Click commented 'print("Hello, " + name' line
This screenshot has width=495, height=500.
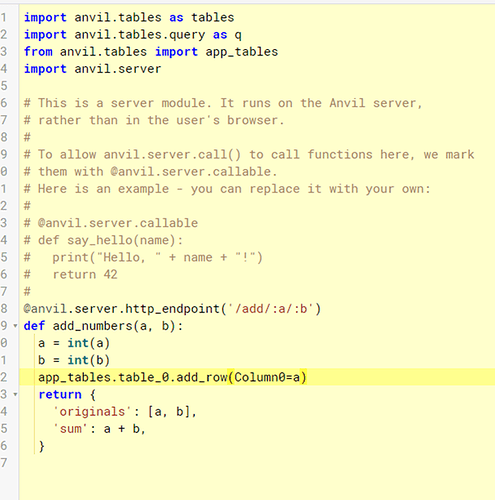coord(143,257)
